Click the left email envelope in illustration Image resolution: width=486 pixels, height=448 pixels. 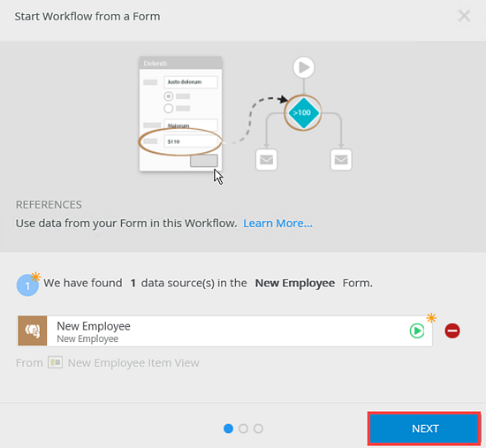(267, 160)
